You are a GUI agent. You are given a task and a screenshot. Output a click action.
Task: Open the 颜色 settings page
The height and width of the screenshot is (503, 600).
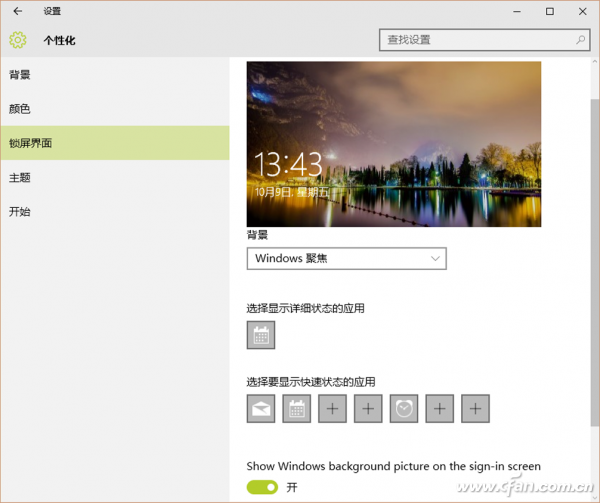click(x=115, y=109)
